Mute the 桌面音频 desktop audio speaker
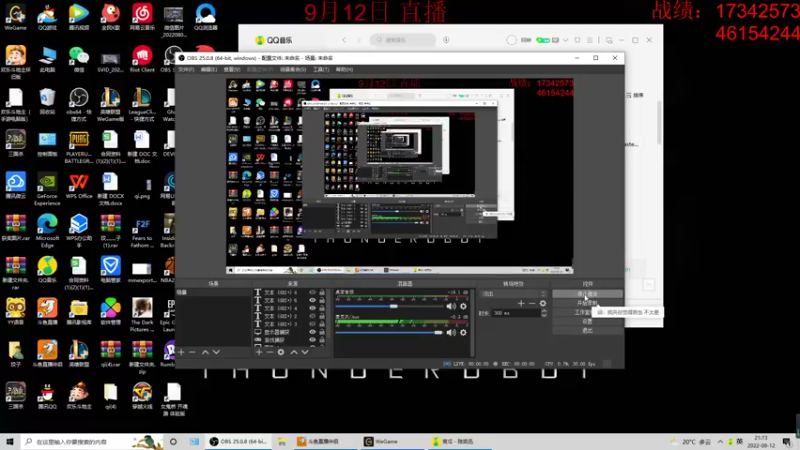 tap(451, 307)
